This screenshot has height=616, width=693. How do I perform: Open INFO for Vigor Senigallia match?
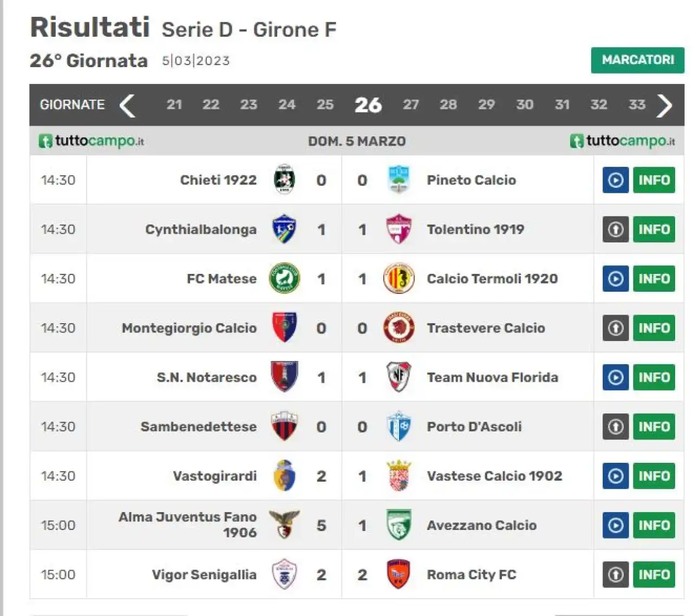click(654, 575)
